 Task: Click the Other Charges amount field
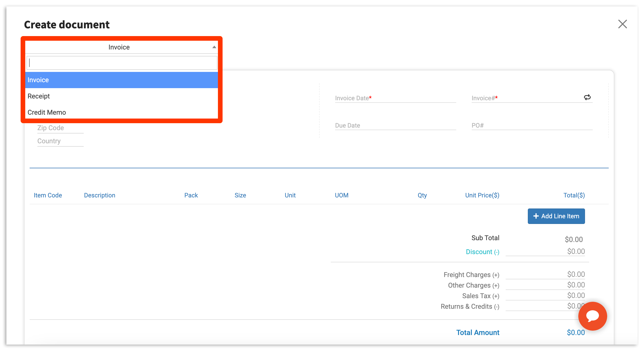click(x=545, y=285)
